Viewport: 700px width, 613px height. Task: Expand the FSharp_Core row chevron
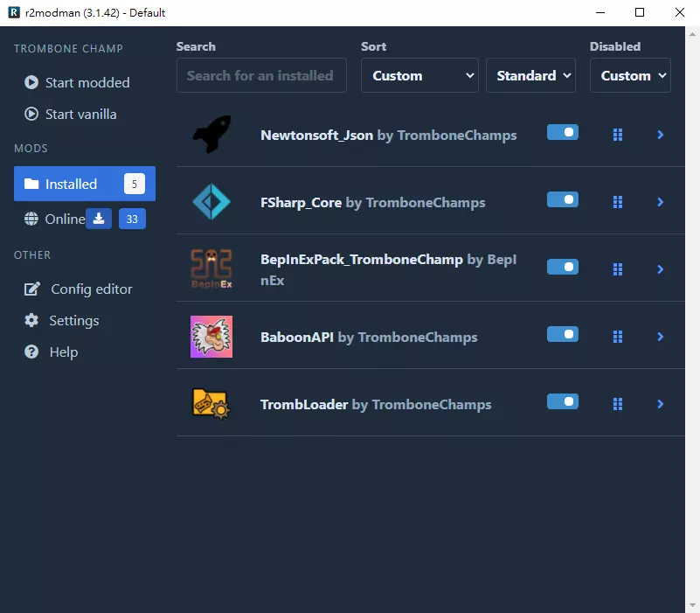661,202
